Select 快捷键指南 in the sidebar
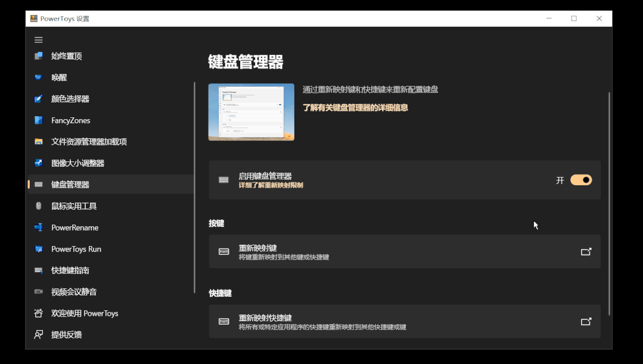This screenshot has height=364, width=643. pyautogui.click(x=111, y=270)
